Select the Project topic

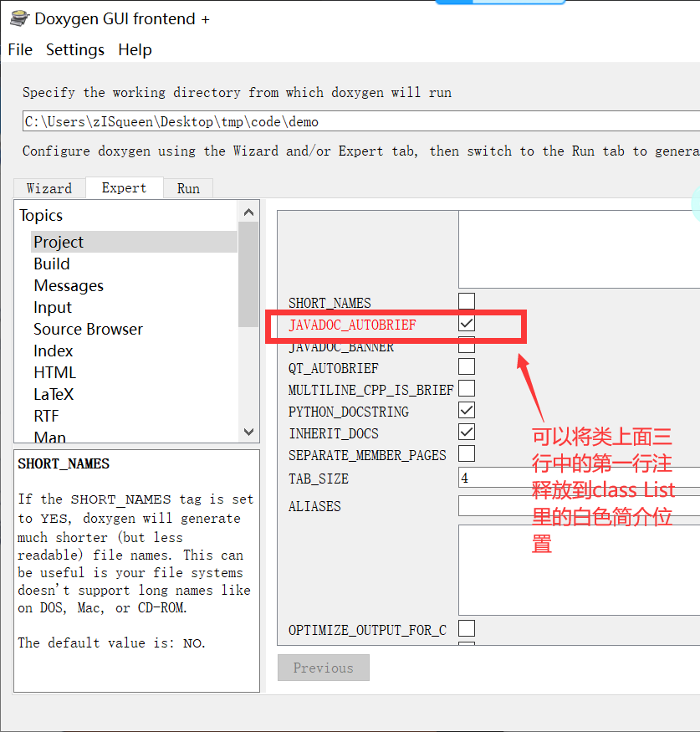point(134,242)
